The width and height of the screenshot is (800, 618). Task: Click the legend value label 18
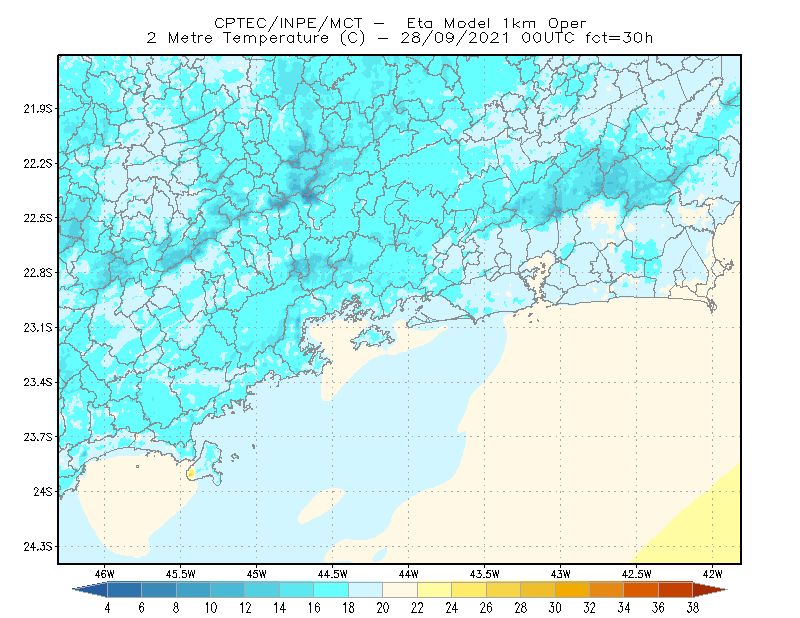pos(348,608)
